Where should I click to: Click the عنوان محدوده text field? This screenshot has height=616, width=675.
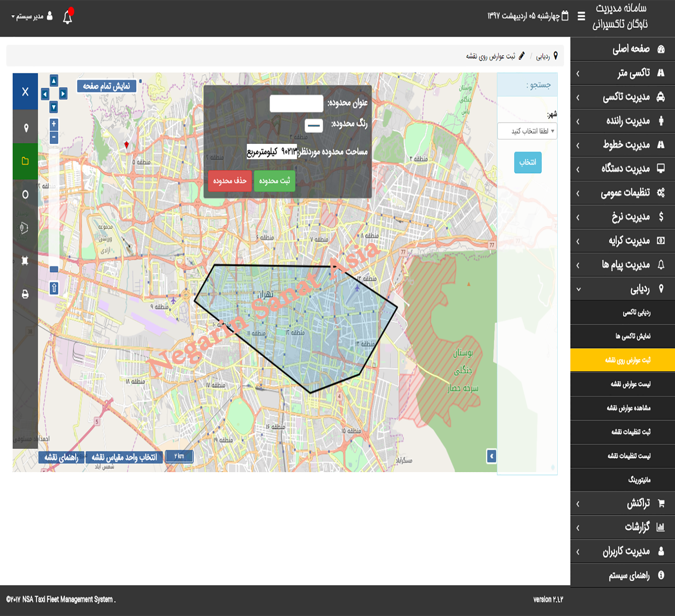[x=296, y=103]
